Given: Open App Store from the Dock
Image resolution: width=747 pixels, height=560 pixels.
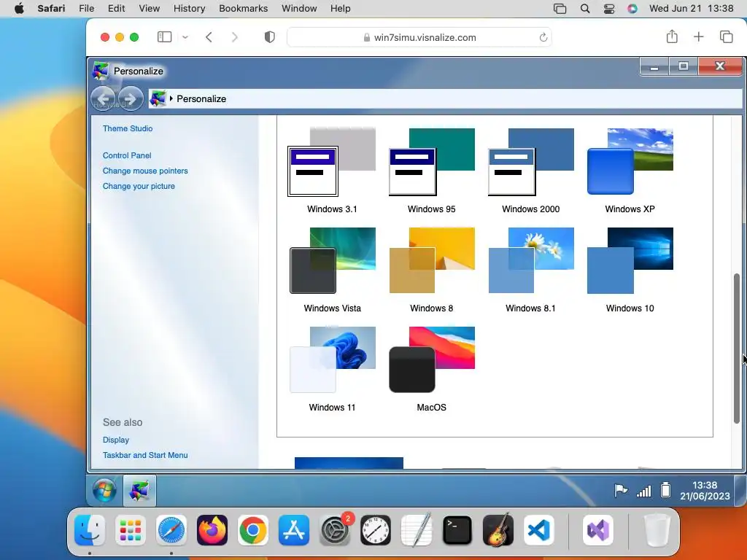Looking at the screenshot, I should click(294, 529).
